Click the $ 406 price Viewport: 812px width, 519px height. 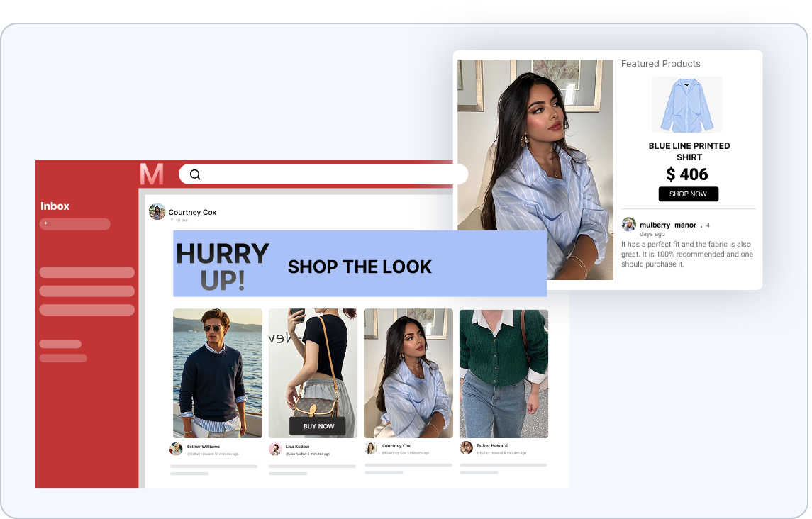pyautogui.click(x=686, y=174)
